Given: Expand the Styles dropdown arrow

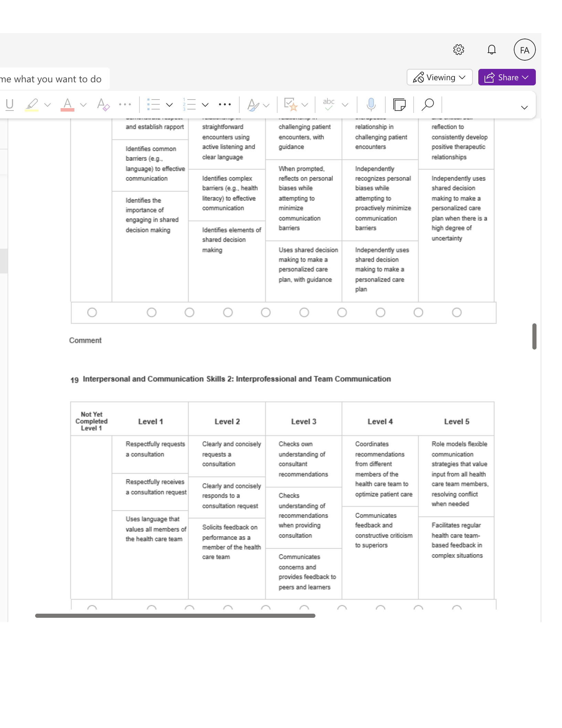Looking at the screenshot, I should (x=266, y=105).
